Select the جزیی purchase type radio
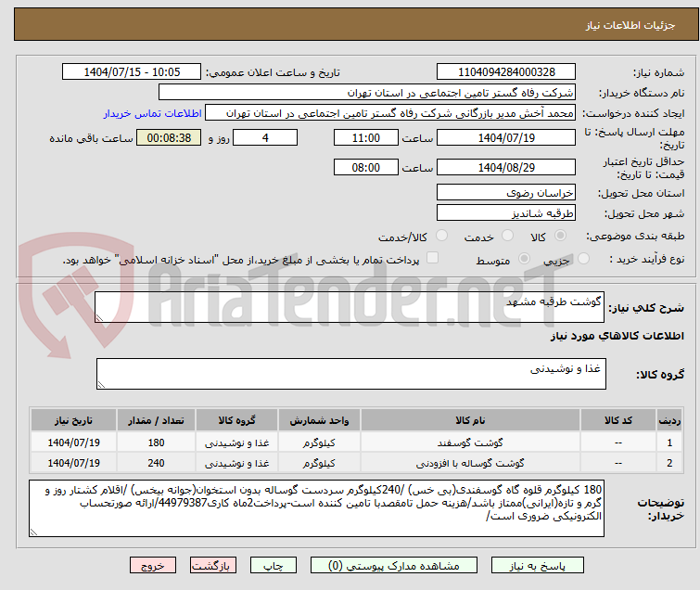This screenshot has height=590, width=700. 583,258
